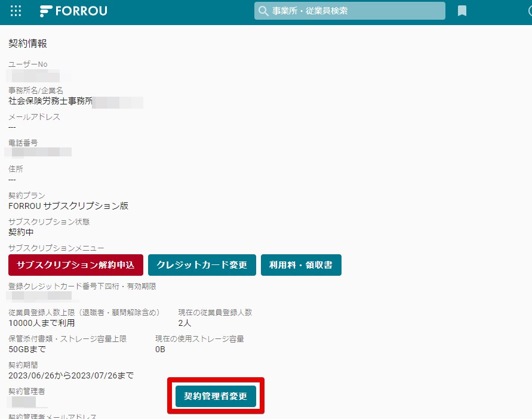Click the ユーザーNo label
This screenshot has height=419, width=532.
click(x=28, y=64)
